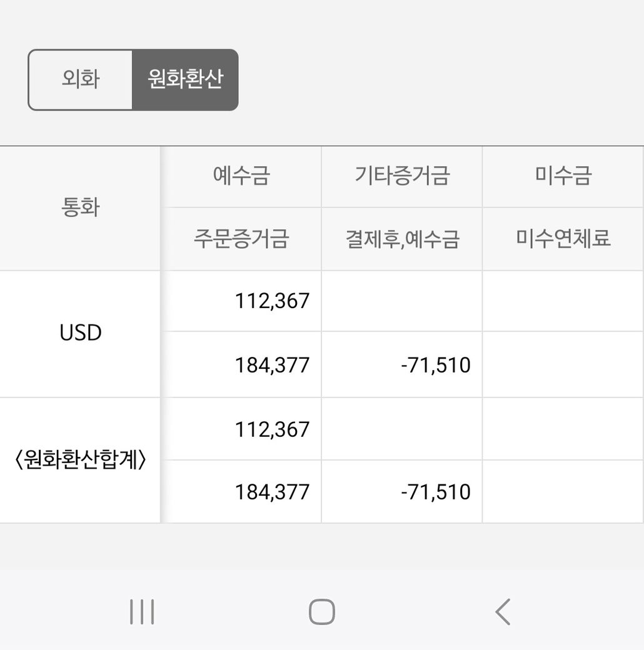Tap the Android back arrow icon
Viewport: 644px width, 650px height.
pos(503,611)
